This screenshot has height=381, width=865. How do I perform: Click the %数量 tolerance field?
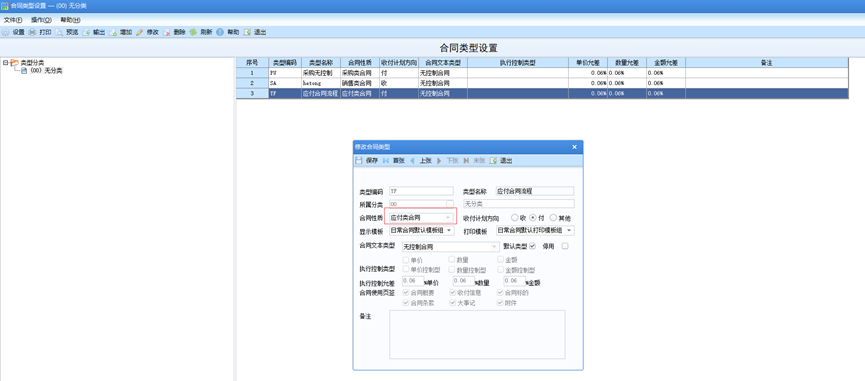coord(463,281)
